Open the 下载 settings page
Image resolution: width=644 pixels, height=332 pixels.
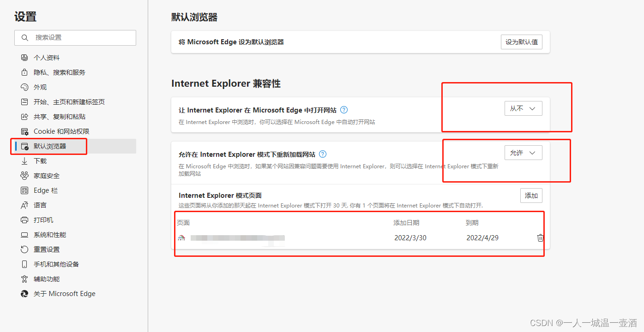click(x=75, y=161)
